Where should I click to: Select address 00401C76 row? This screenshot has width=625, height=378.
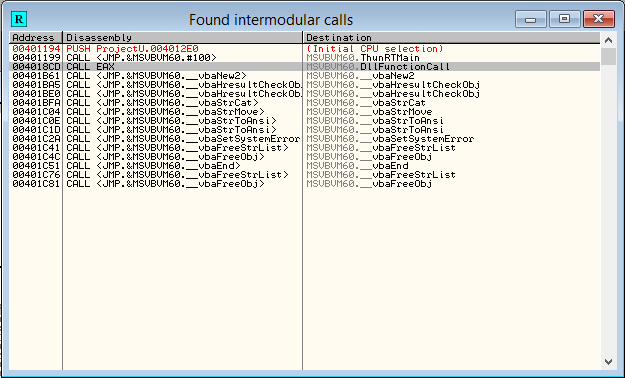pos(36,175)
